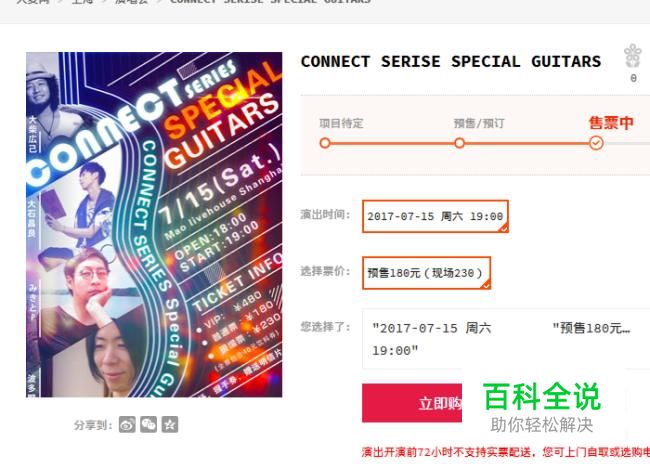Click the 预售/预订 progress step circle
The width and height of the screenshot is (650, 468).
[459, 143]
